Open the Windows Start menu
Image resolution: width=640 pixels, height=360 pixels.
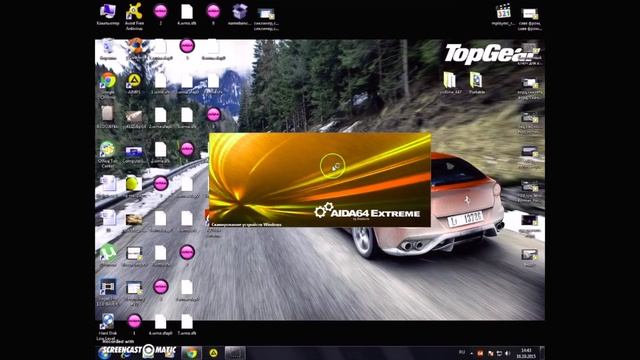click(x=104, y=353)
